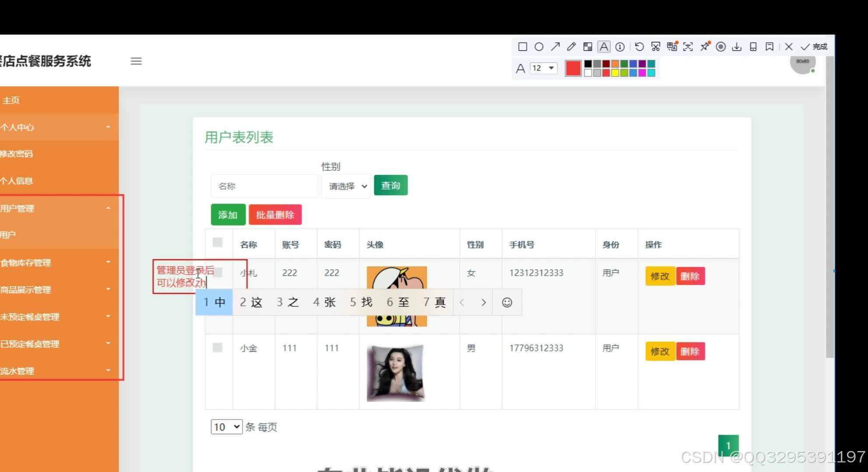Image resolution: width=868 pixels, height=472 pixels.
Task: Tick the select-all checkbox in table header
Action: point(217,243)
